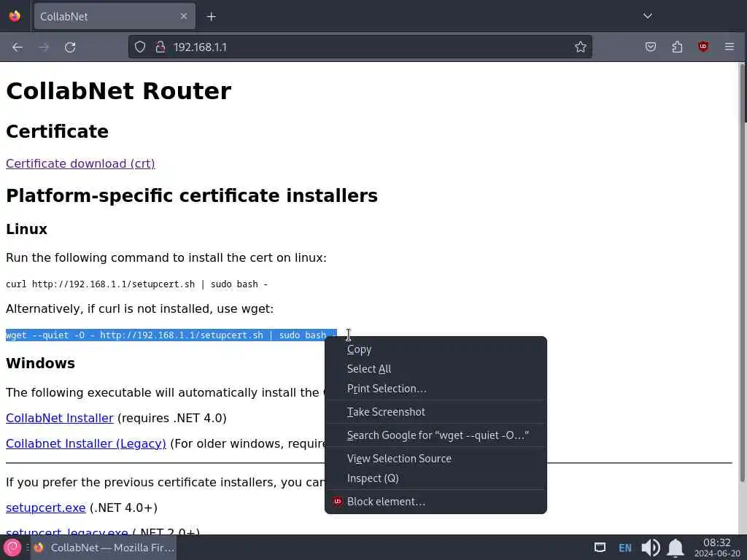The width and height of the screenshot is (747, 560).
Task: Click the Firefox logo icon in tab bar
Action: (15, 16)
